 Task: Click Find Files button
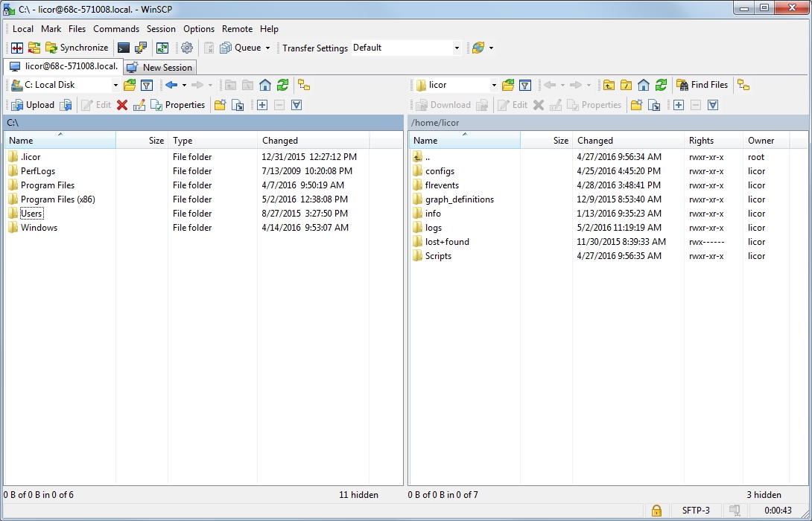click(702, 85)
